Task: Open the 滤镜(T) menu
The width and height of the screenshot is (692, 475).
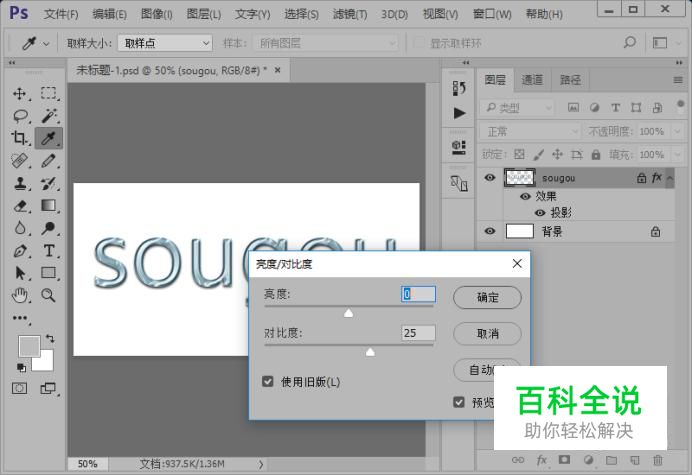Action: coord(350,14)
